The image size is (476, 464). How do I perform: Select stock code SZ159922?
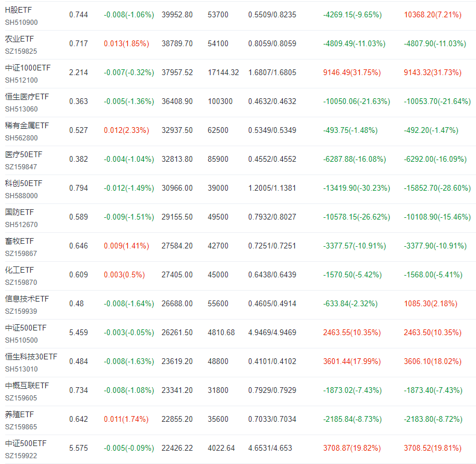[21, 456]
